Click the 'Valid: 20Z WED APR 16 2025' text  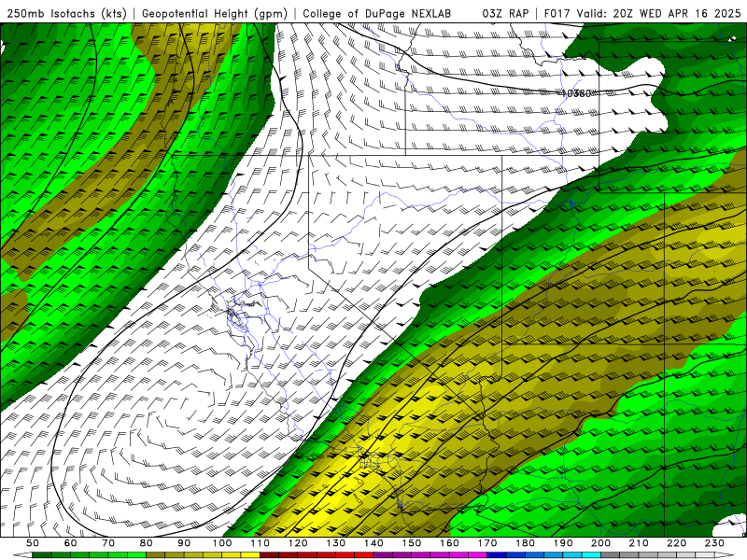click(659, 13)
